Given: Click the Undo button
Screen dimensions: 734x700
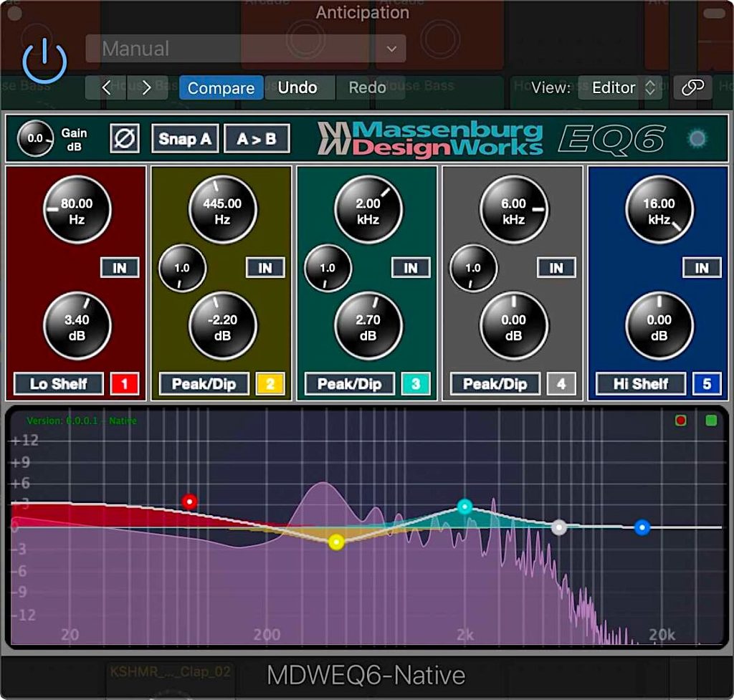Looking at the screenshot, I should [298, 87].
